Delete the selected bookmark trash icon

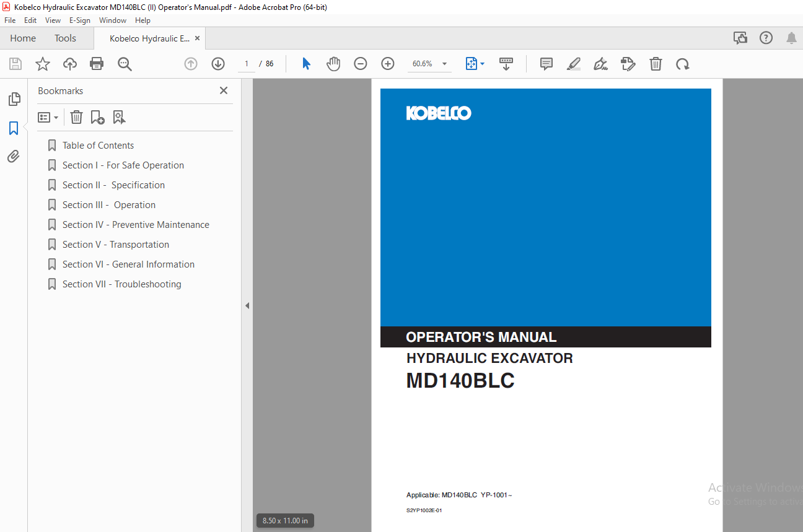pos(76,117)
